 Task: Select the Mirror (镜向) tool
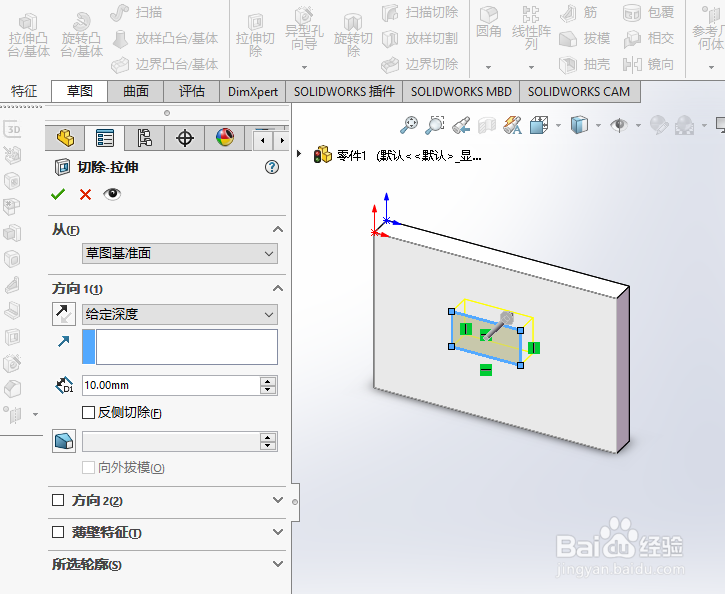(648, 64)
